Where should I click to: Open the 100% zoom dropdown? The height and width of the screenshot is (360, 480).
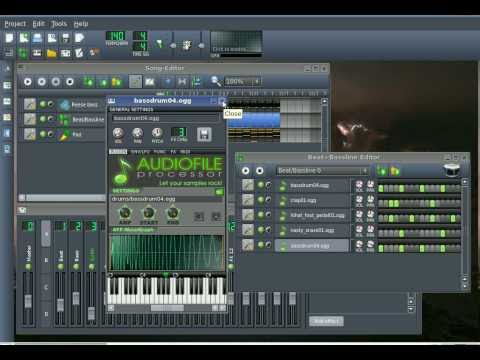tap(243, 81)
